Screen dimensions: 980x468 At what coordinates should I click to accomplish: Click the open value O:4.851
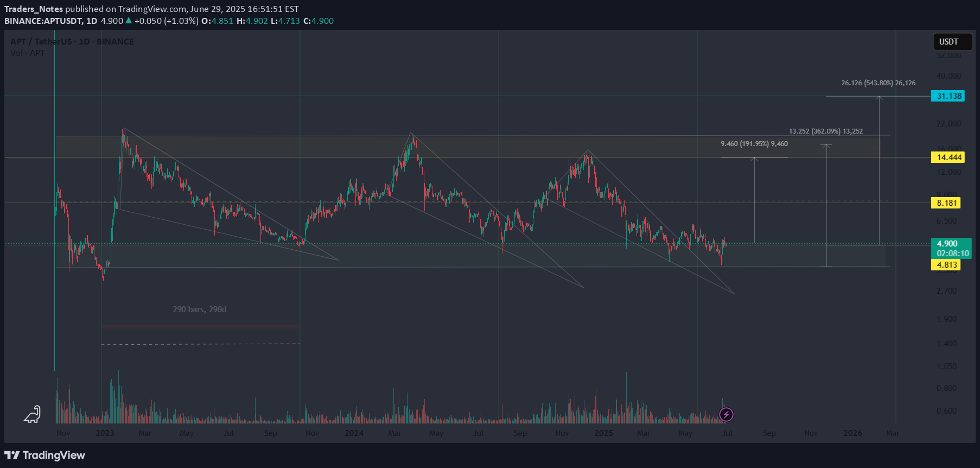[x=217, y=21]
